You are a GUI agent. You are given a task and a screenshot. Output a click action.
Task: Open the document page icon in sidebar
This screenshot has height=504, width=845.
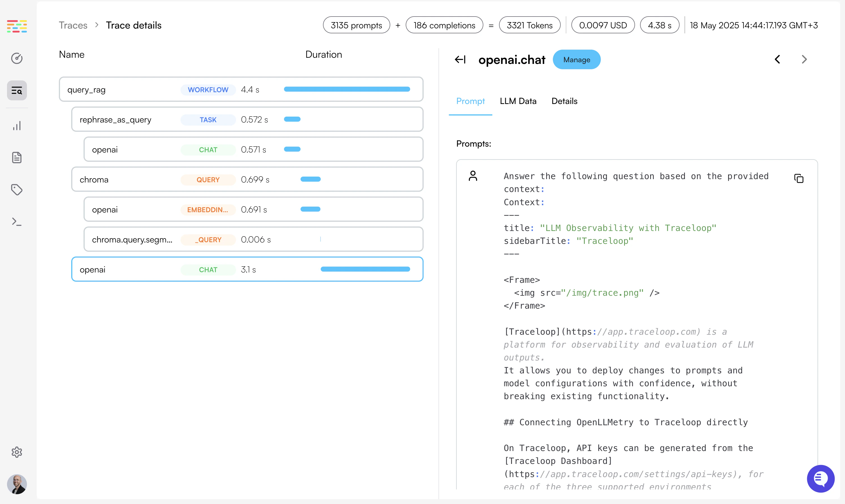coord(17,158)
